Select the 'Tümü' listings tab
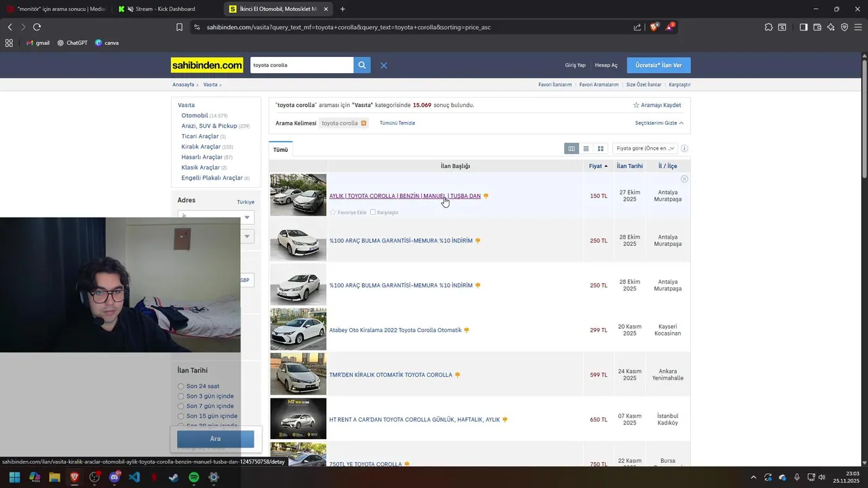Screen dimensions: 868x488 [x=281, y=150]
